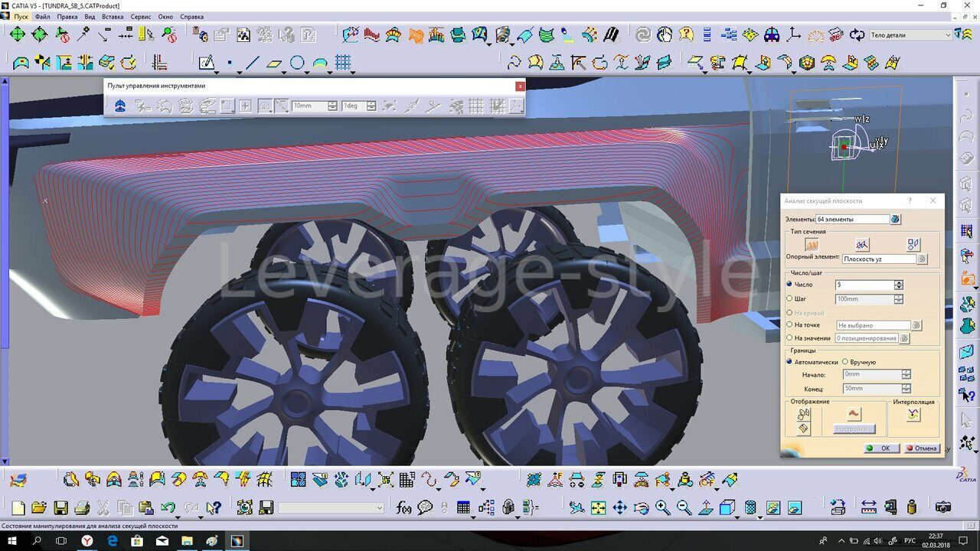Click the 'Отмена' button
The height and width of the screenshot is (551, 980).
coord(922,448)
